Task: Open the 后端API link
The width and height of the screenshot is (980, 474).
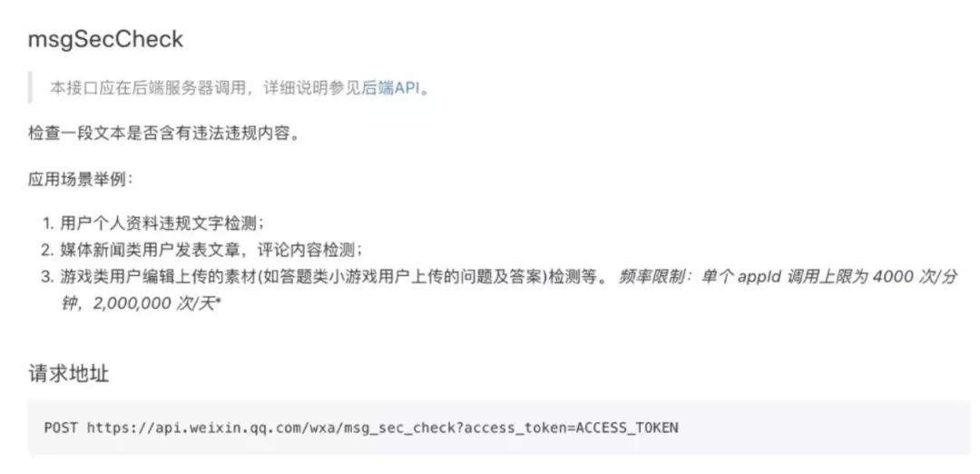Action: tap(390, 87)
